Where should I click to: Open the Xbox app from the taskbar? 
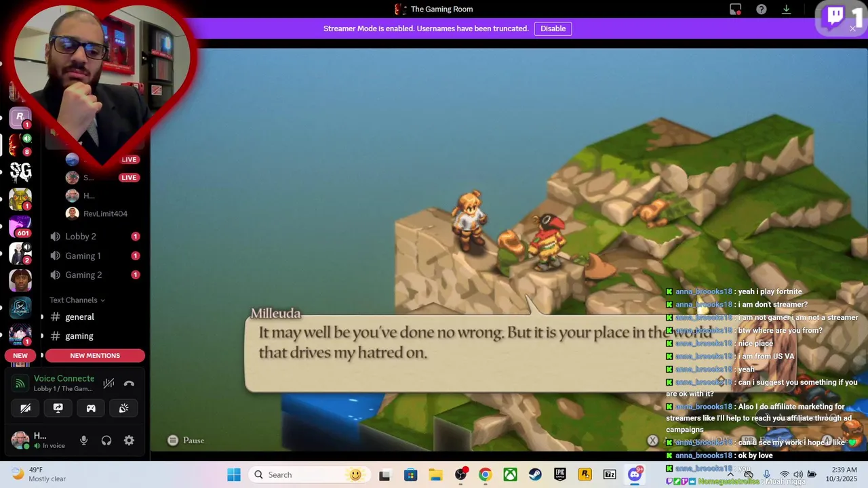tap(510, 474)
